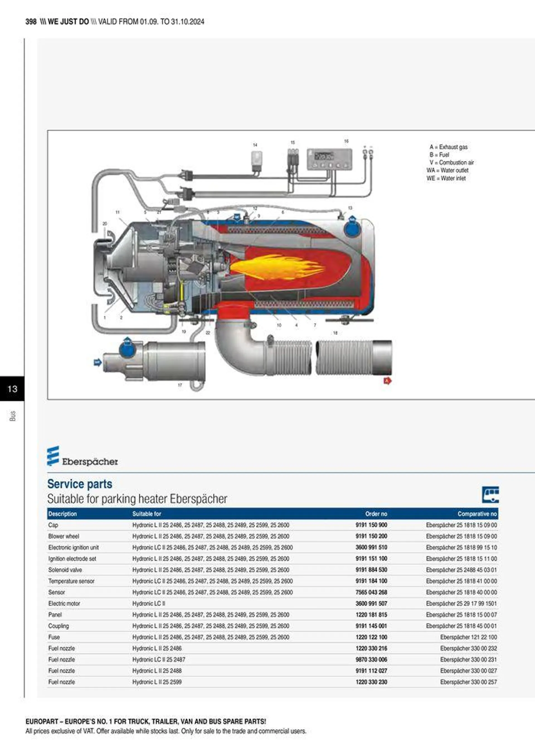Click the 'Order no' column header
This screenshot has height=756, width=535.
376,514
